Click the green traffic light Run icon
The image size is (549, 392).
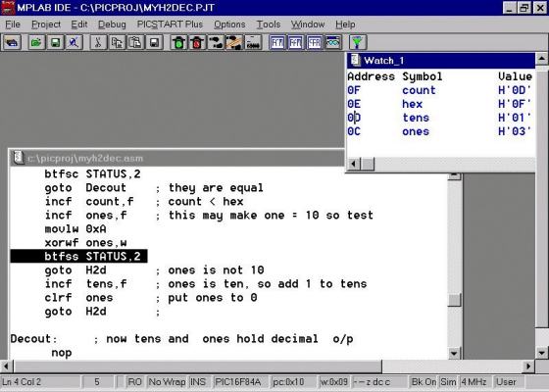[179, 43]
